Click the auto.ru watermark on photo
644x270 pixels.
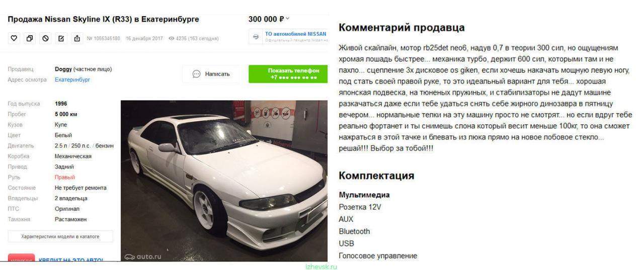143,256
